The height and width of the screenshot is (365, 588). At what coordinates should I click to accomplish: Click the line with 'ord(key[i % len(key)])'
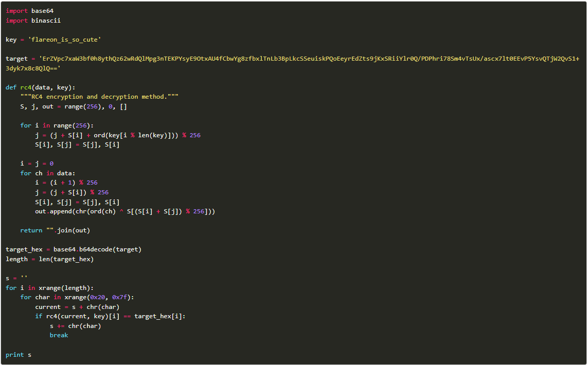(117, 135)
